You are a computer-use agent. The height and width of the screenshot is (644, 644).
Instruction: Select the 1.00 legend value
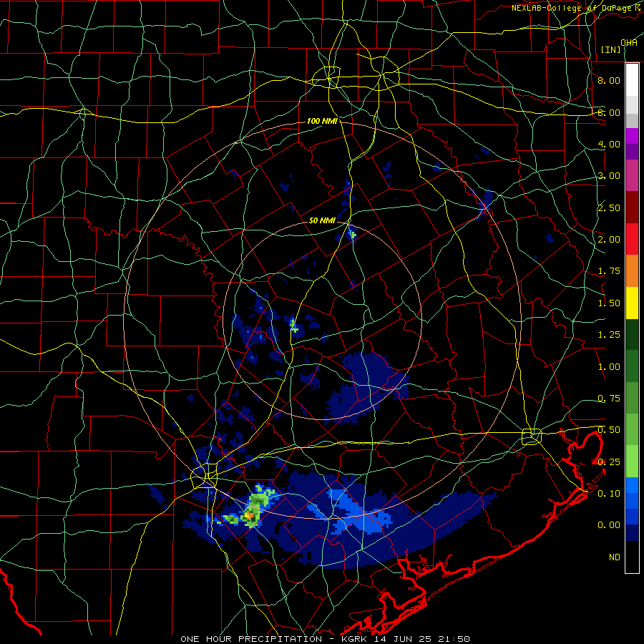609,367
